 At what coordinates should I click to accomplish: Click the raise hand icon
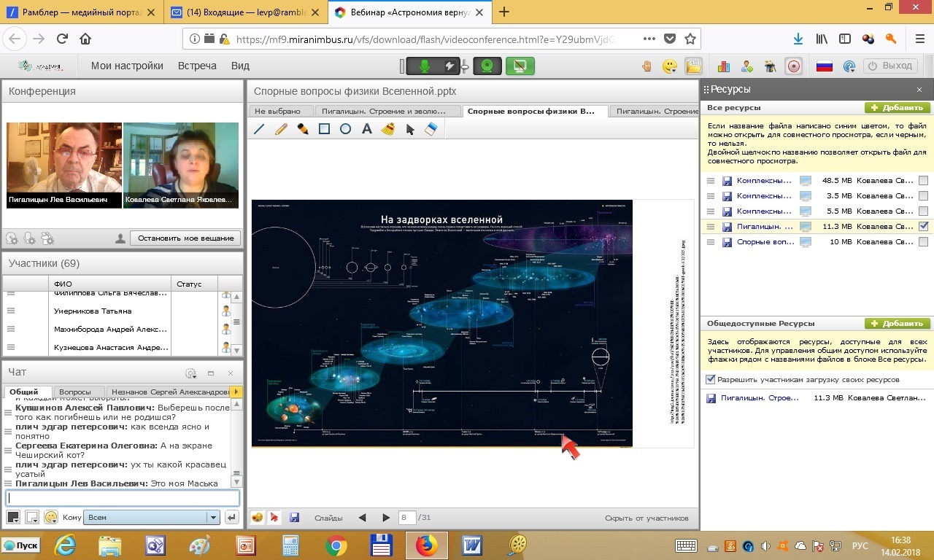[x=647, y=66]
